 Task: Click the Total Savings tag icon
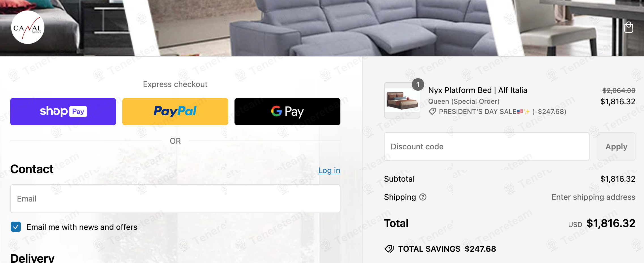coord(389,249)
